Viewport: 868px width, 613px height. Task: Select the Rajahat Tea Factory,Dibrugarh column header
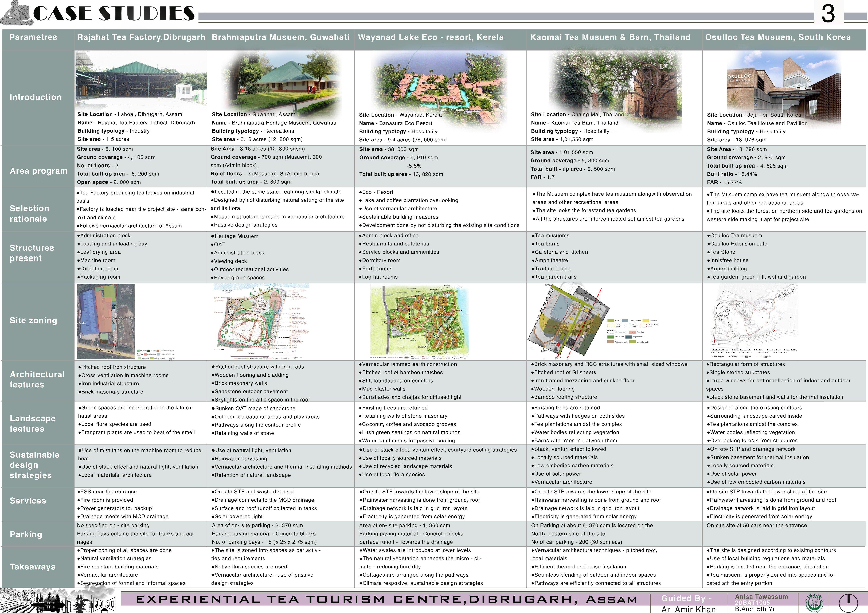(x=141, y=37)
